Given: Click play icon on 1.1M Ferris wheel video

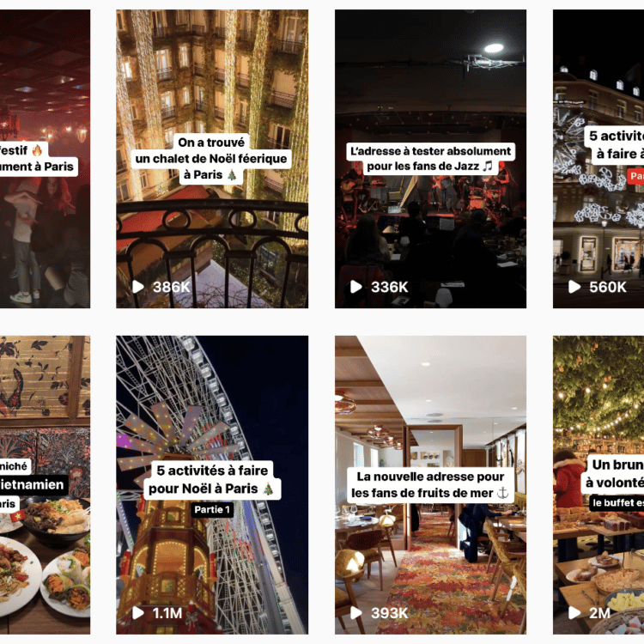Looking at the screenshot, I should tap(138, 613).
